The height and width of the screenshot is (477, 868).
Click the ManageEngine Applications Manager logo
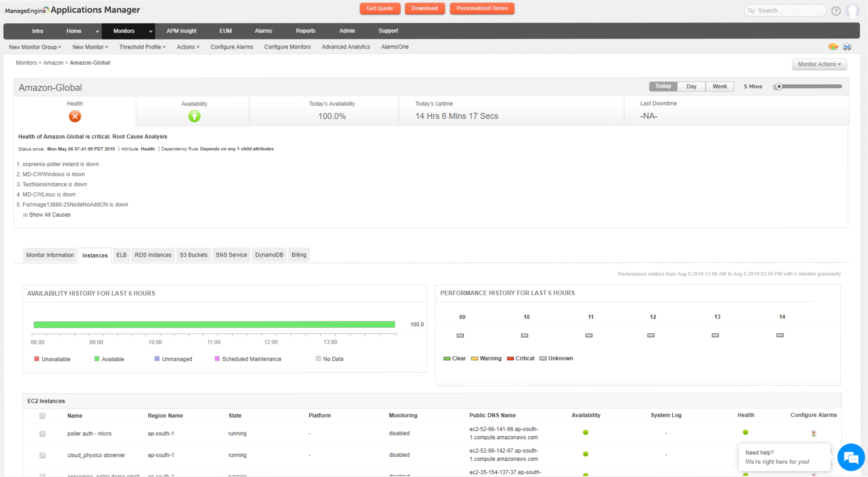(72, 10)
